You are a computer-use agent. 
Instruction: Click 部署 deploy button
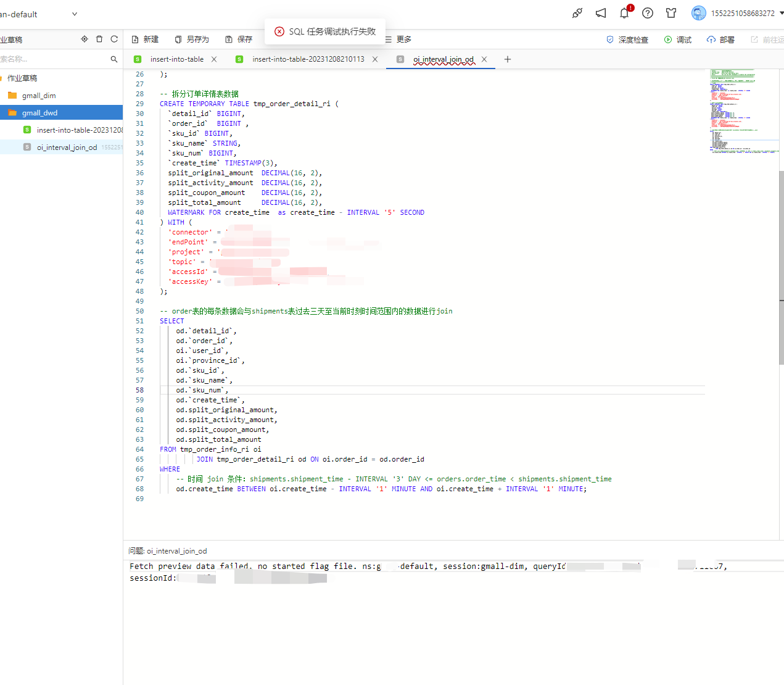coord(720,39)
